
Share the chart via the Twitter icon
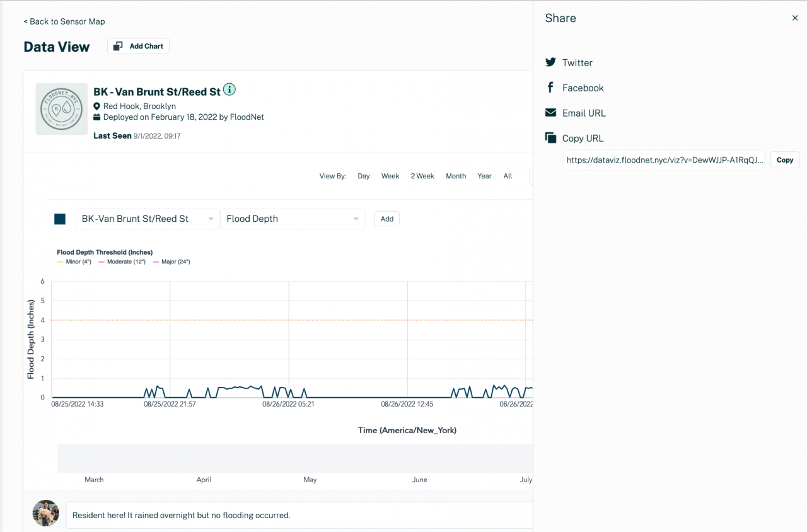pyautogui.click(x=552, y=62)
